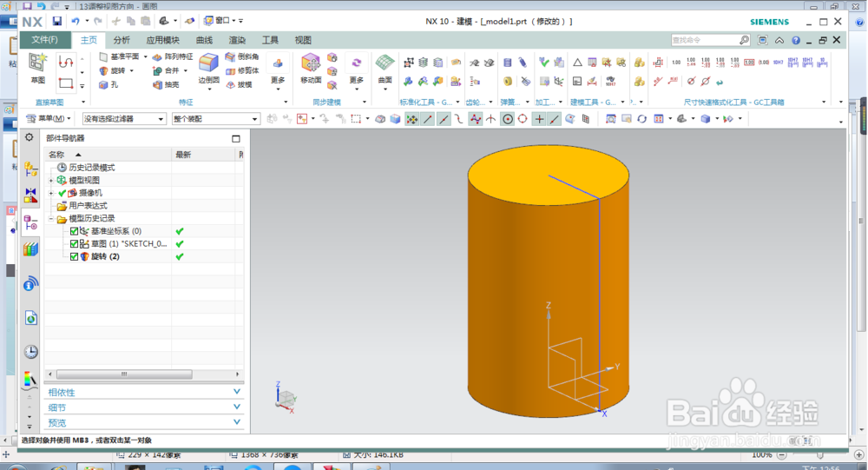This screenshot has height=470, width=868.
Task: Open the reuse library sidebar tab
Action: tap(31, 248)
